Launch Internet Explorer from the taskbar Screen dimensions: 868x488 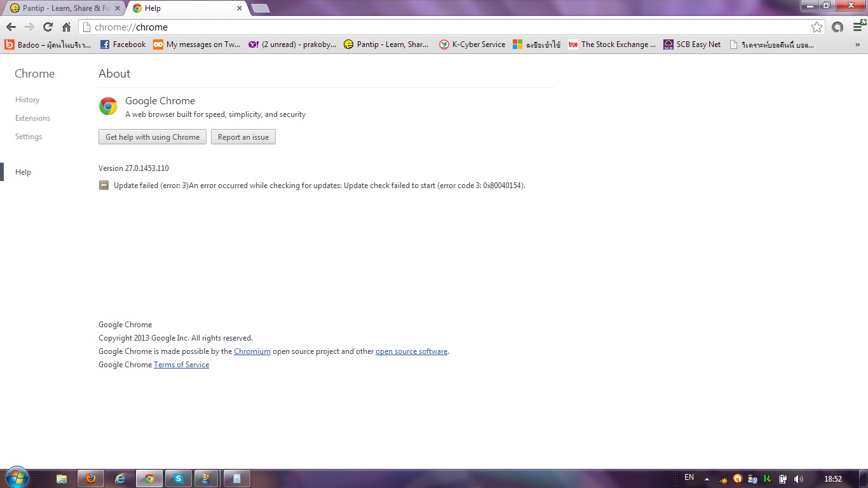click(119, 478)
